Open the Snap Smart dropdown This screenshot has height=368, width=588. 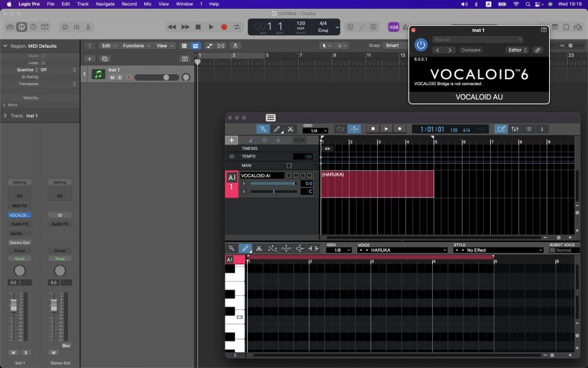tap(395, 46)
